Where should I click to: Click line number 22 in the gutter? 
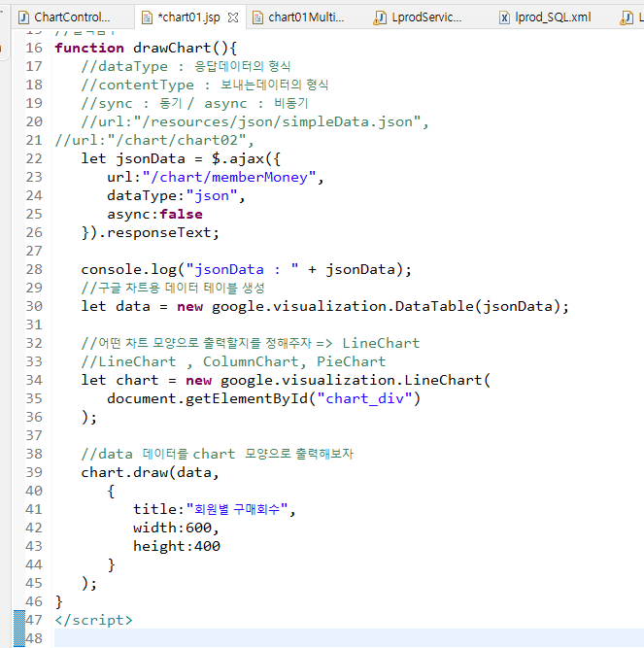click(34, 158)
